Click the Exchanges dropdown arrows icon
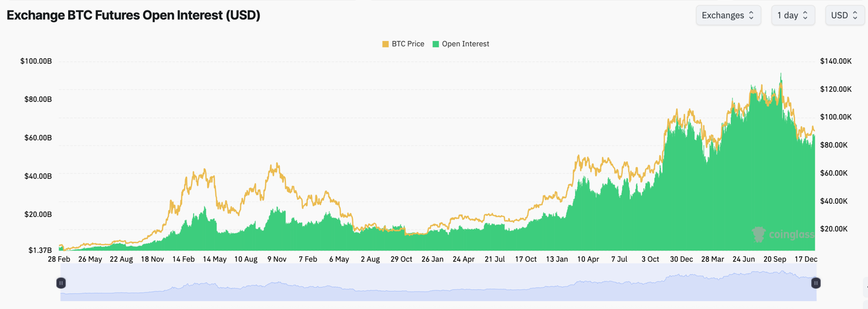The width and height of the screenshot is (868, 309). point(751,16)
